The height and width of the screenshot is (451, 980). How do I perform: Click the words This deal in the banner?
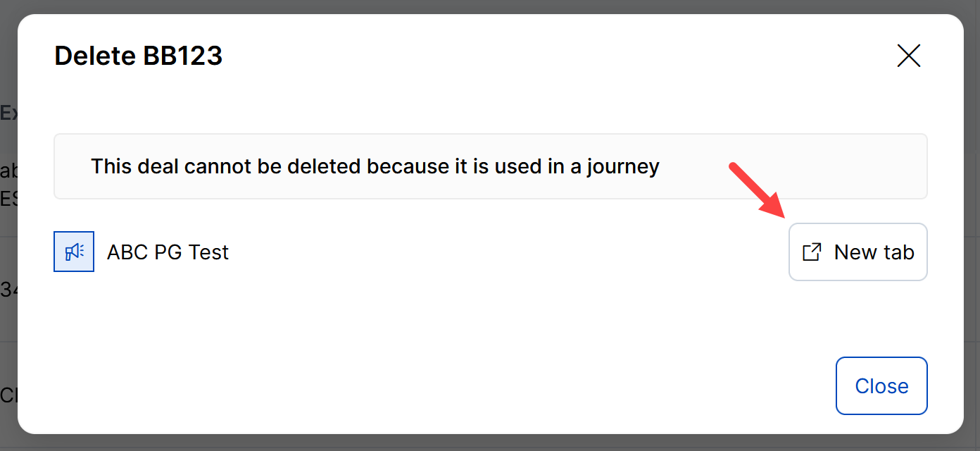tap(134, 167)
